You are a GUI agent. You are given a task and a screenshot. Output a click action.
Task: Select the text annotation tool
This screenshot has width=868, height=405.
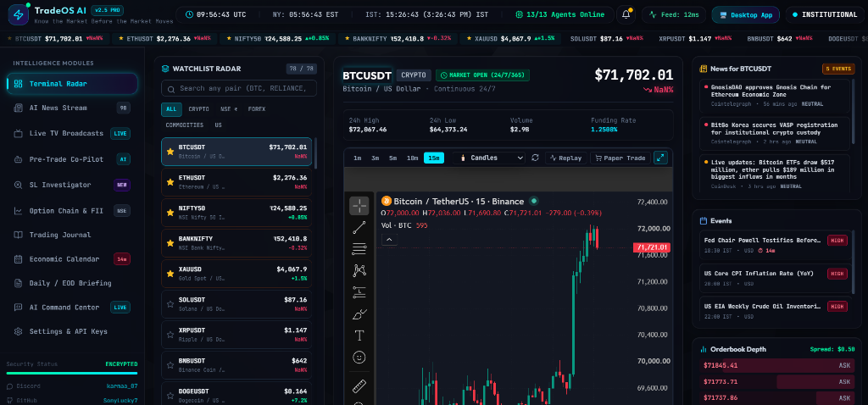pos(359,336)
